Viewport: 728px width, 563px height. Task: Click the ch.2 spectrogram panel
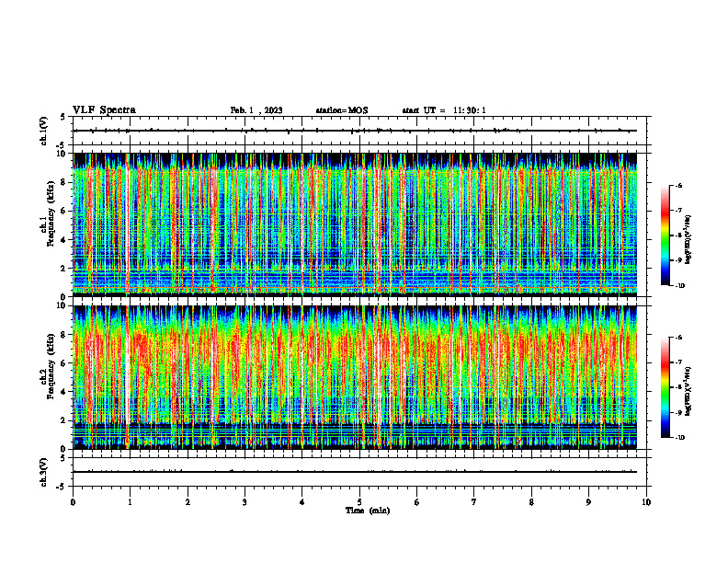(355, 377)
